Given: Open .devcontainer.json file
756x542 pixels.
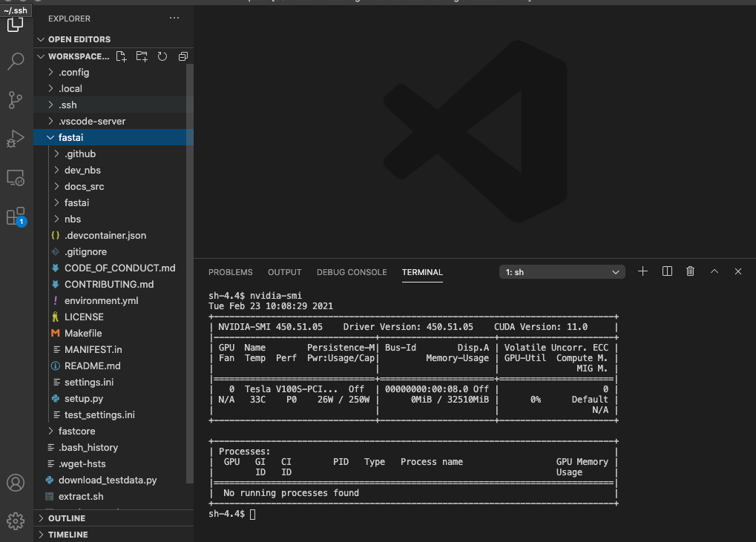Looking at the screenshot, I should (x=114, y=236).
